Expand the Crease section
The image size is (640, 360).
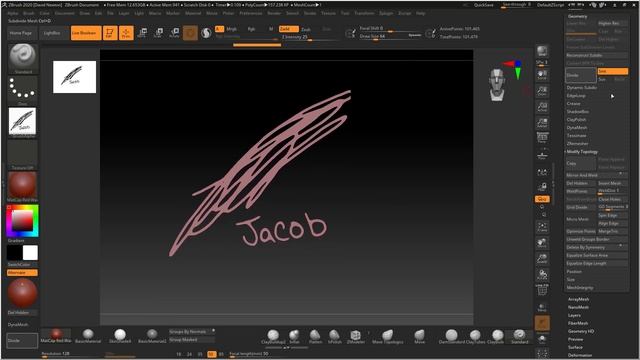573,104
